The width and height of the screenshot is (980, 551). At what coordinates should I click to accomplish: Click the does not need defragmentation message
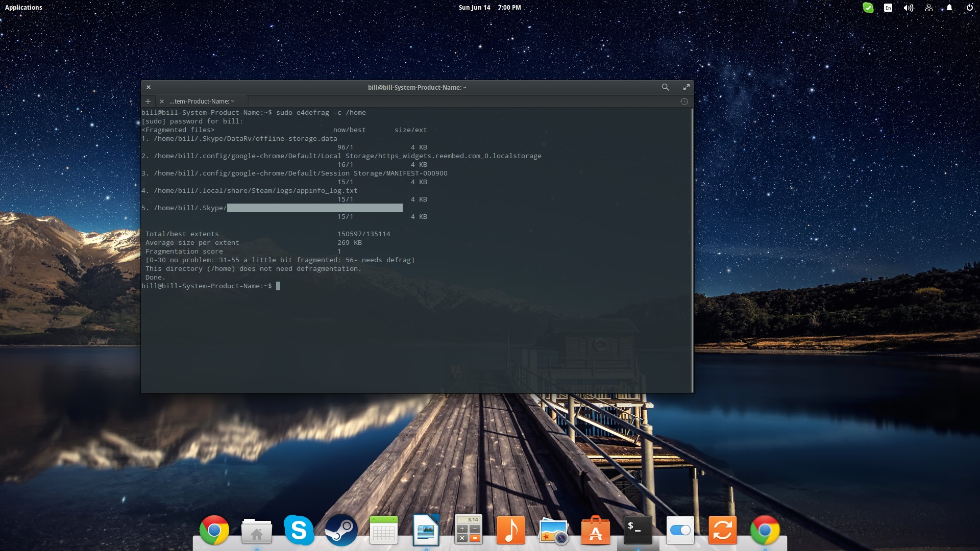(253, 268)
